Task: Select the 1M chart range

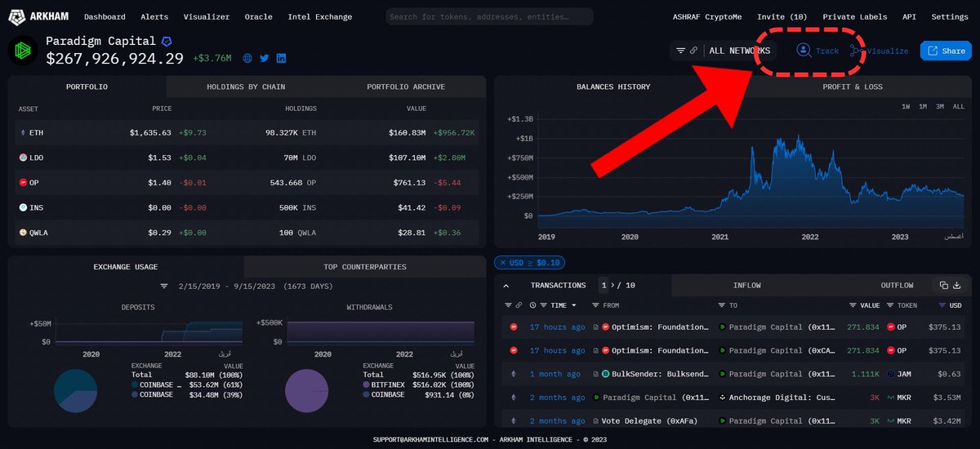Action: 923,107
